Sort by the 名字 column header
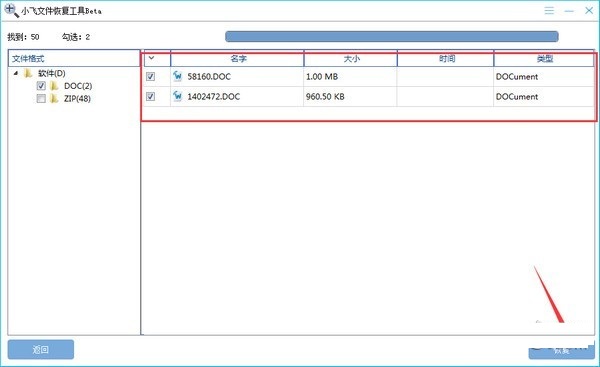This screenshot has width=600, height=367. tap(237, 59)
